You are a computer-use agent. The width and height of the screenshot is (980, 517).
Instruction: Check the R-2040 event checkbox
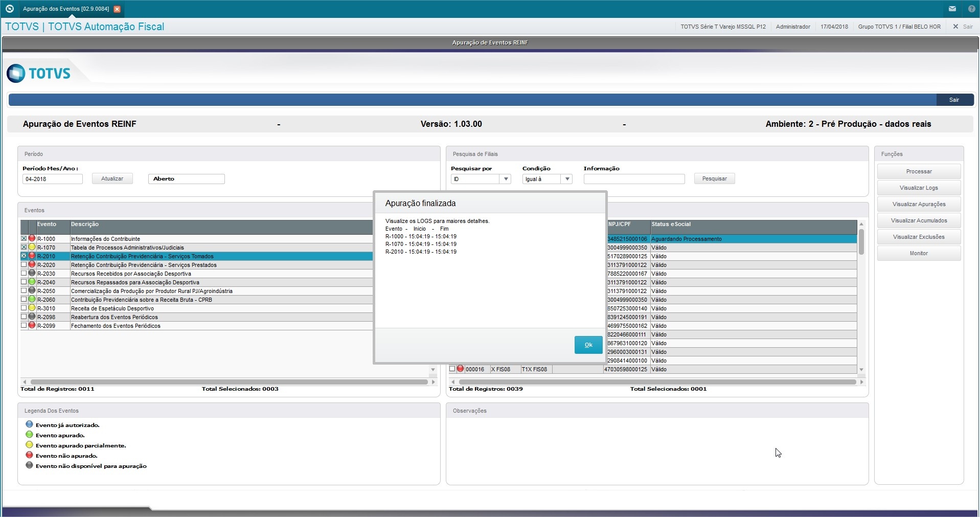24,282
